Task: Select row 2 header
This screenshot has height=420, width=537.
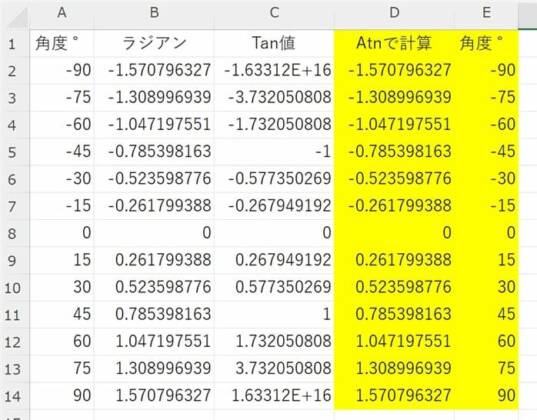Action: [x=12, y=71]
